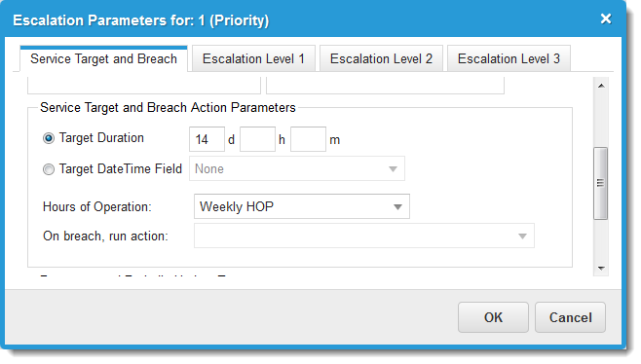Click the scrollbar down arrow
The width and height of the screenshot is (641, 364).
click(601, 269)
